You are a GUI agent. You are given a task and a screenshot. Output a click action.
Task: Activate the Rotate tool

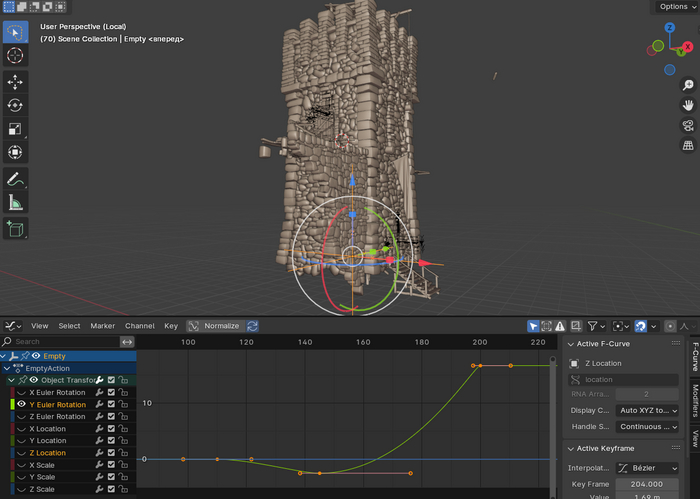(15, 105)
